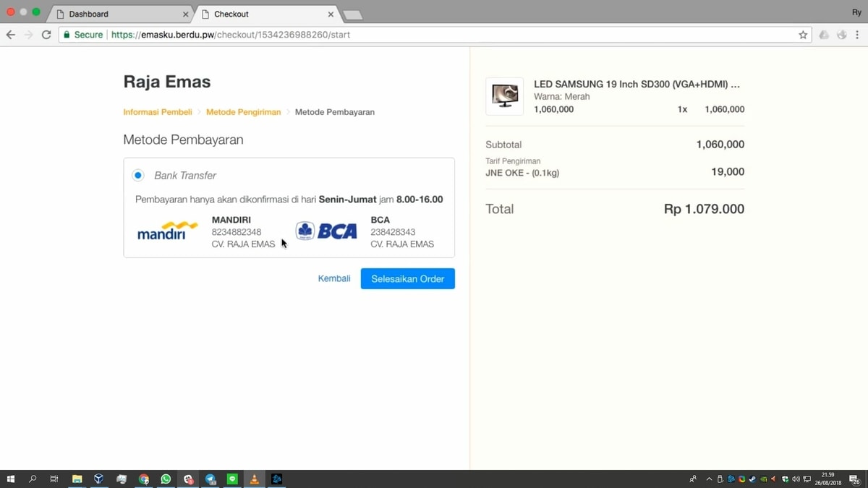Click the address bar URL
The image size is (868, 488).
click(x=231, y=35)
